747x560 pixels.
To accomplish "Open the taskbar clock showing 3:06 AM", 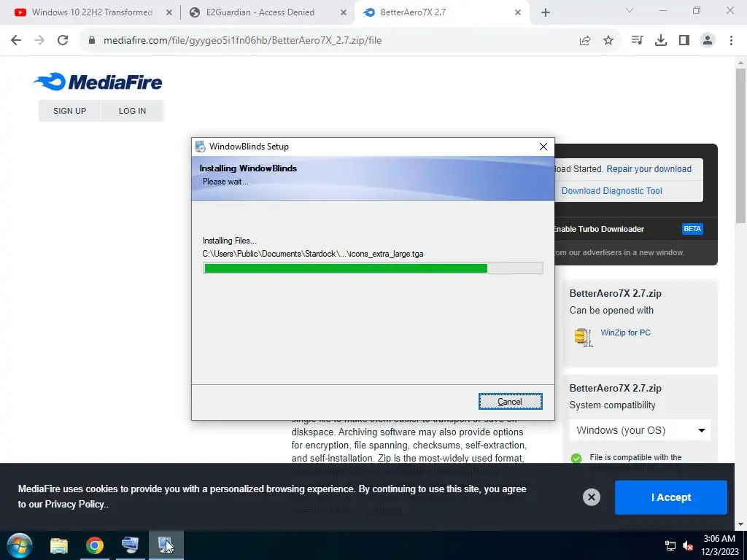I will 719,545.
